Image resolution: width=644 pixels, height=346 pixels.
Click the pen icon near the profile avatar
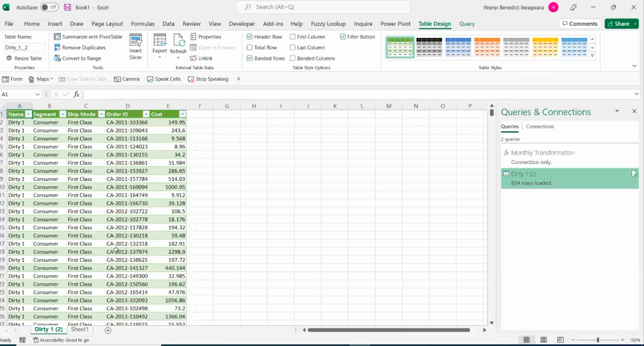point(573,7)
